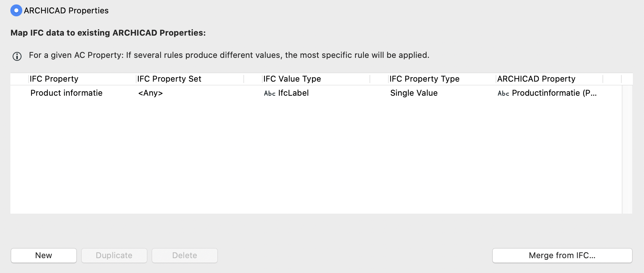
Task: Click the info icon beside the rule note
Action: (x=17, y=56)
